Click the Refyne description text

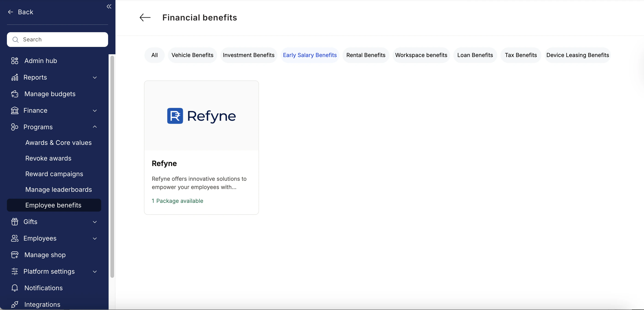pos(199,183)
